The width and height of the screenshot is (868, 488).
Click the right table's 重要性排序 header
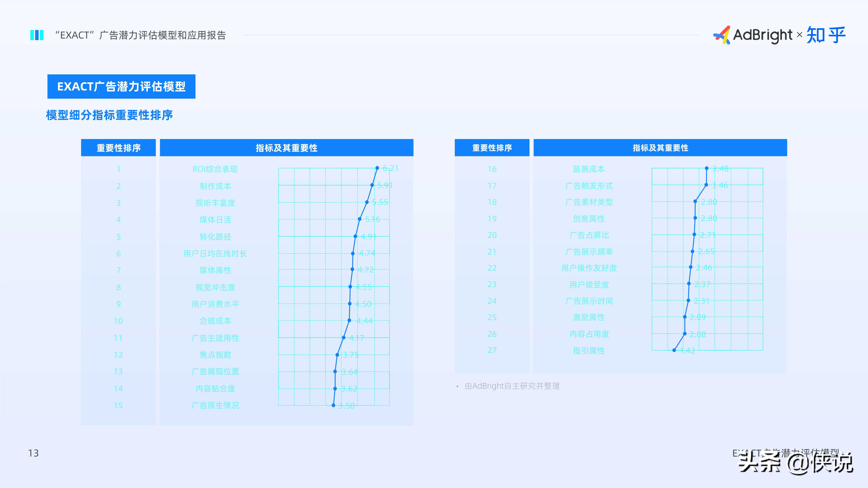[x=492, y=148]
